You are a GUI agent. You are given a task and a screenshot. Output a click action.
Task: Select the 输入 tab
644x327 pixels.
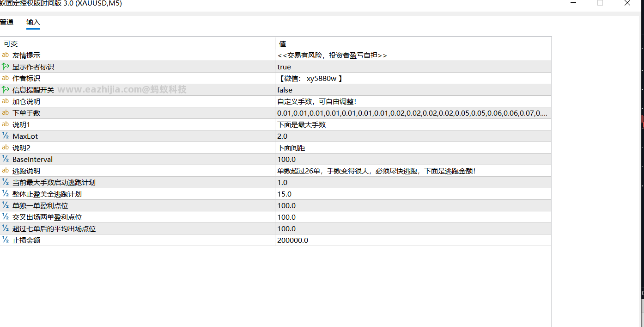tap(33, 22)
